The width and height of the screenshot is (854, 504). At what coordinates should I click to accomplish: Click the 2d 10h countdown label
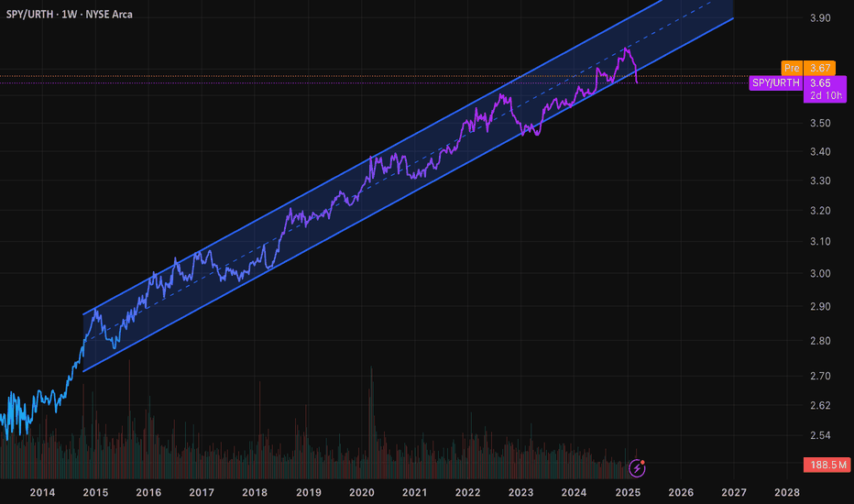pos(825,96)
